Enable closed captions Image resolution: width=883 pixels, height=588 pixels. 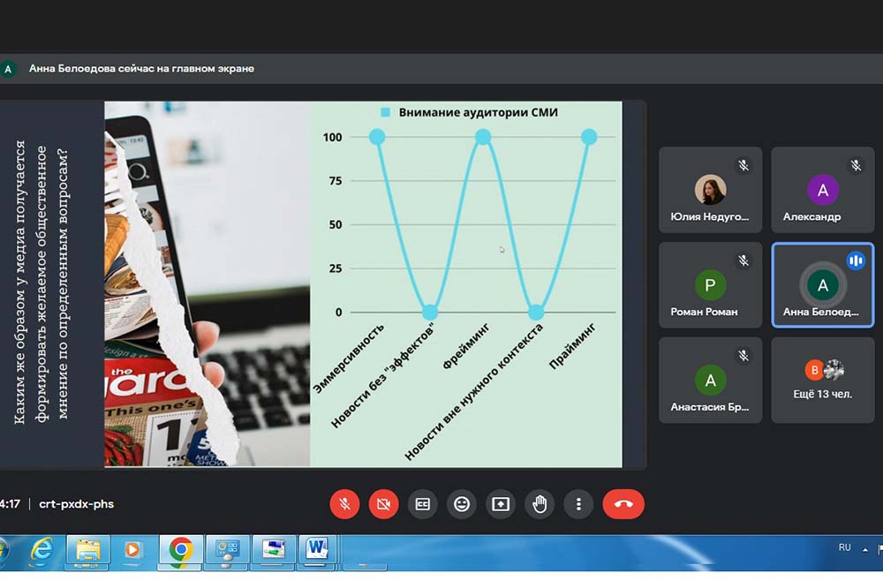(x=423, y=504)
